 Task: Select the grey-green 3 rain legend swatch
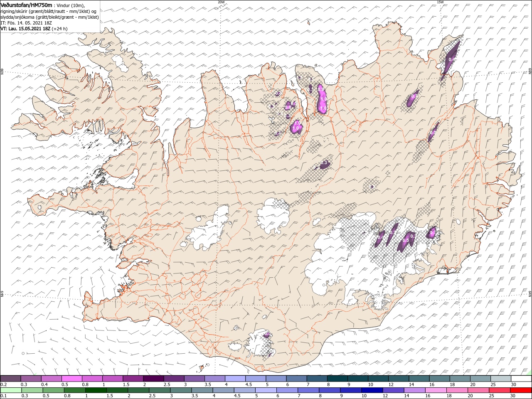[x=180, y=390]
